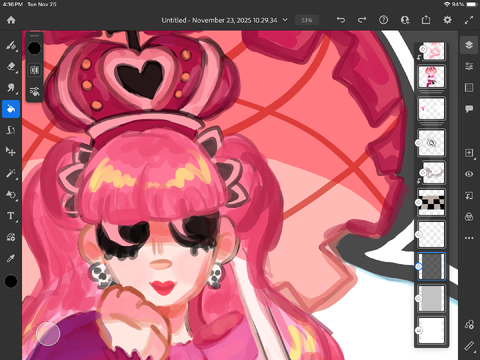This screenshot has height=360, width=480.
Task: Open the Comments panel
Action: (469, 109)
